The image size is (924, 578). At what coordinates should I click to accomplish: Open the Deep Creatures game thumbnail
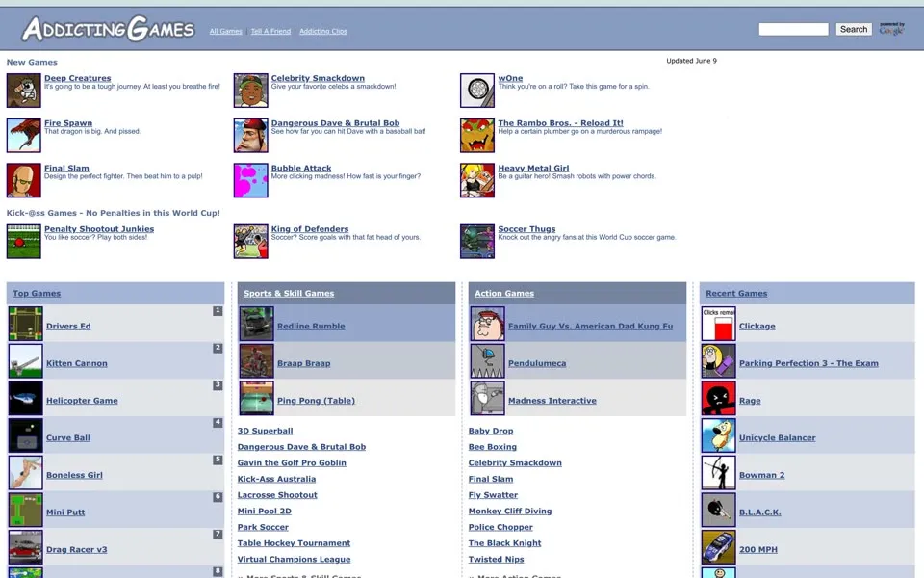coord(23,91)
